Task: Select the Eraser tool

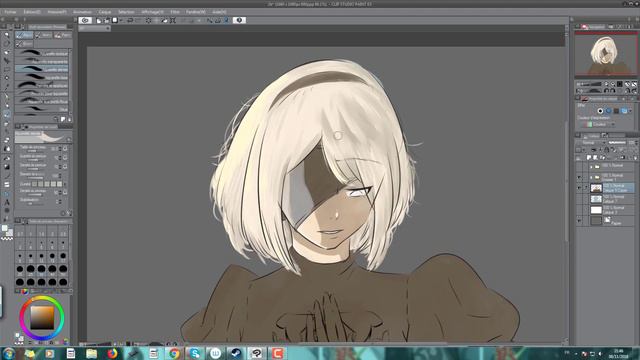Action: tap(7, 140)
